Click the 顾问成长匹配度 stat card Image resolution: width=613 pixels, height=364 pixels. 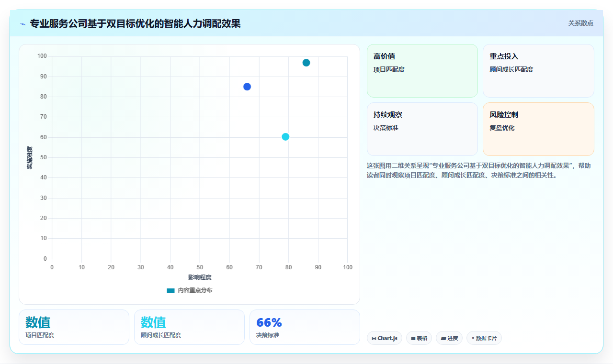point(189,327)
